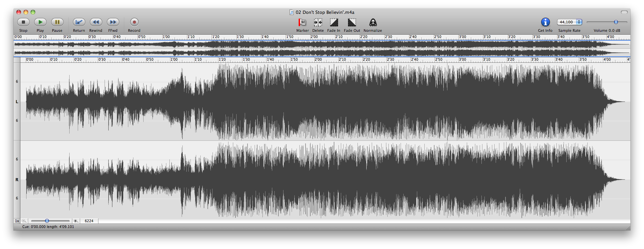Click the Return to start button

(x=79, y=22)
